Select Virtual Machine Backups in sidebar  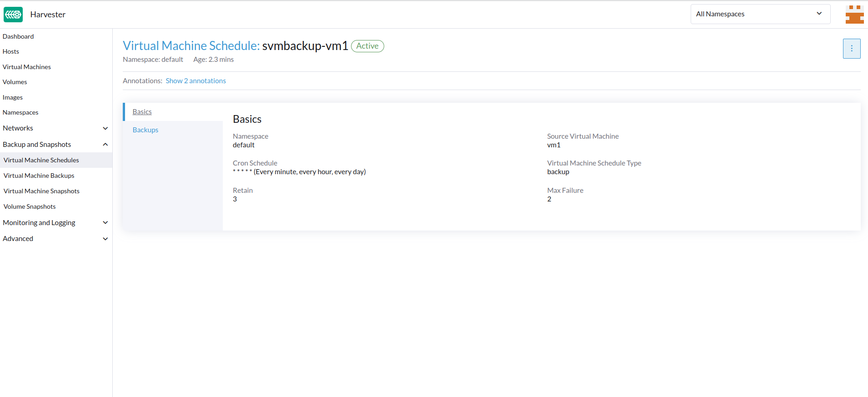[39, 176]
